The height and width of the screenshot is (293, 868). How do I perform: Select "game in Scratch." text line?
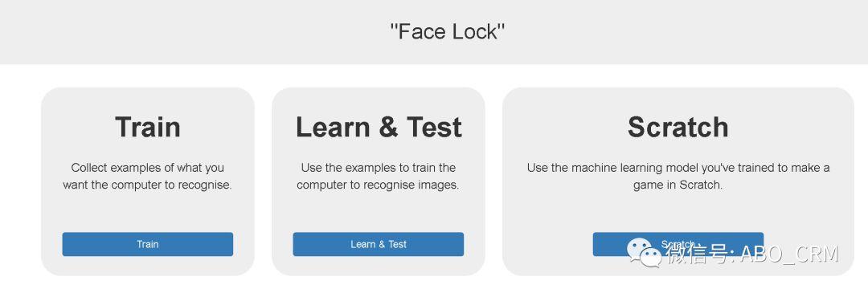pyautogui.click(x=678, y=185)
